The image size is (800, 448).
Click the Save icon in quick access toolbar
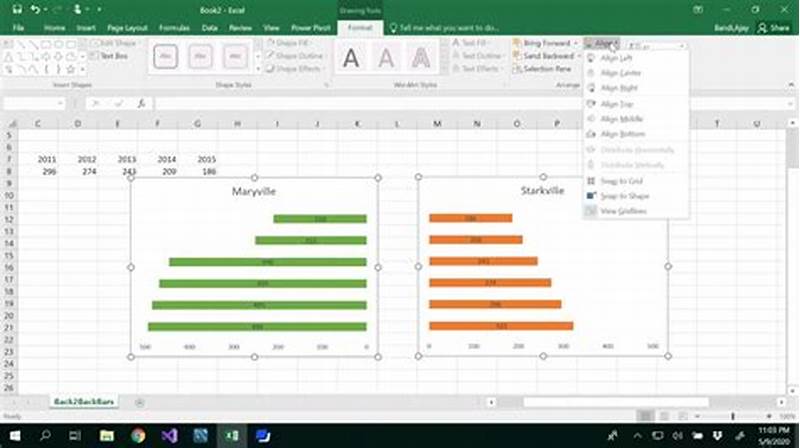click(x=17, y=10)
